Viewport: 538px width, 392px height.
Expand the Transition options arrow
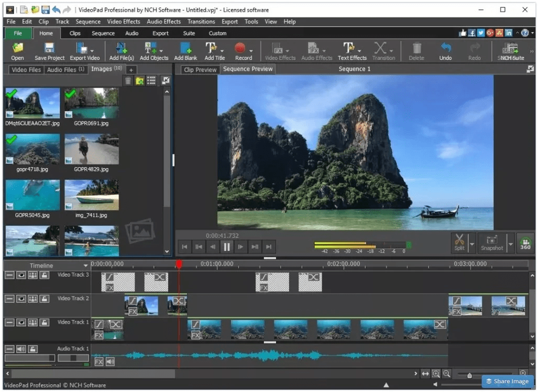pos(392,51)
